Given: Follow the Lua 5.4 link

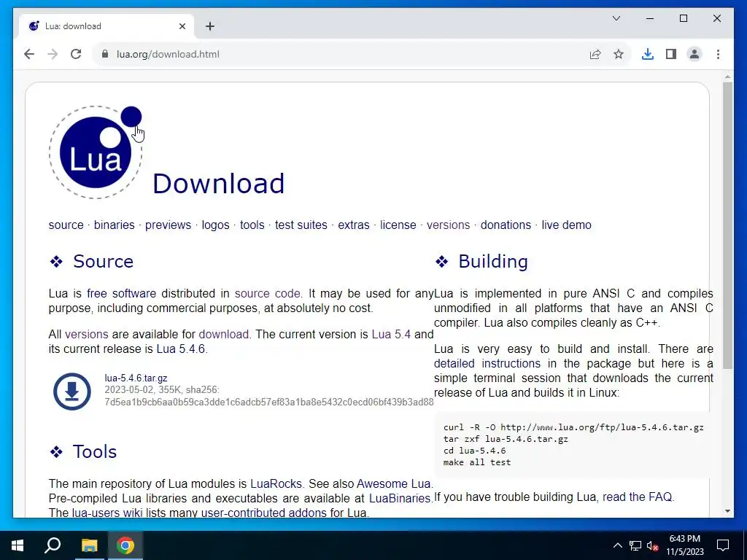Looking at the screenshot, I should pyautogui.click(x=391, y=334).
